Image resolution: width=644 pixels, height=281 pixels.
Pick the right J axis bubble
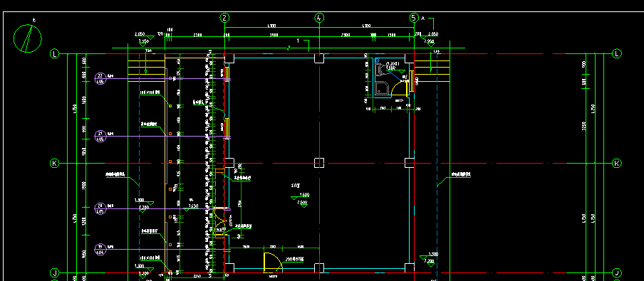617,272
